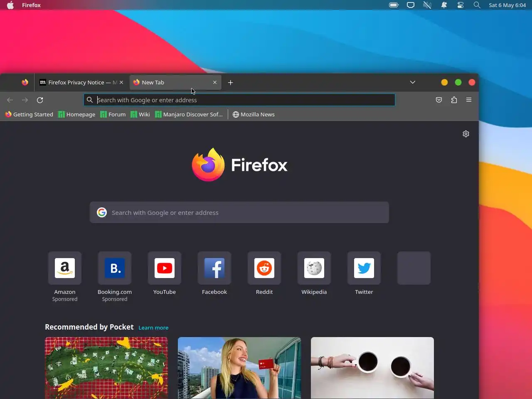Click the magnifier icon in address bar
532x399 pixels.
coord(89,100)
